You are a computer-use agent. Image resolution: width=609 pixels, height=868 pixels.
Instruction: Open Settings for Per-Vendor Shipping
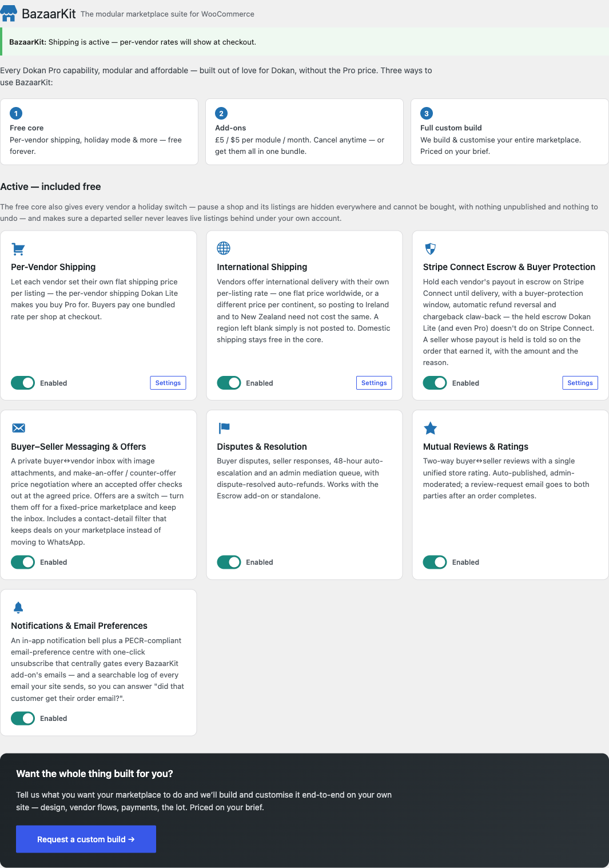click(x=168, y=383)
